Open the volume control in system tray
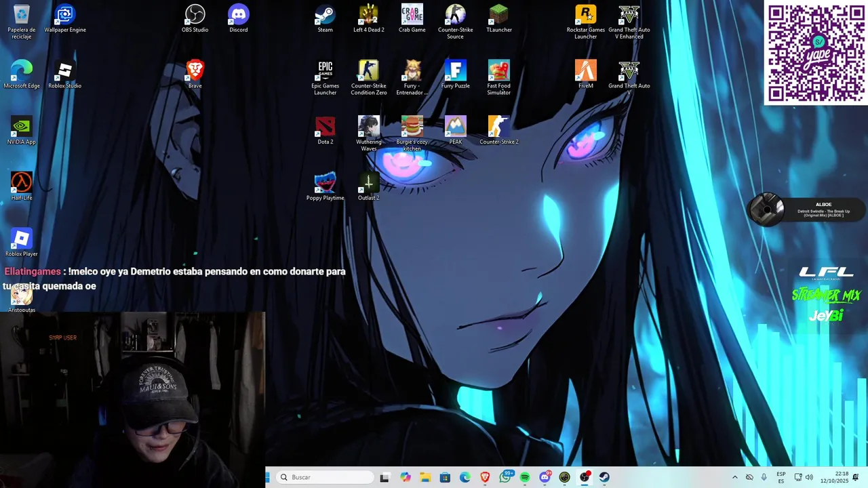The width and height of the screenshot is (868, 488). pyautogui.click(x=809, y=477)
